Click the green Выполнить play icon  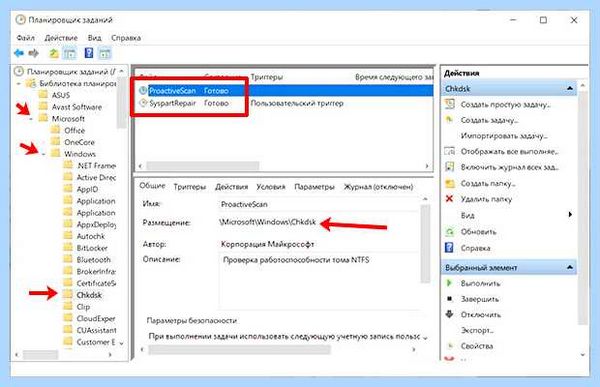pyautogui.click(x=450, y=283)
